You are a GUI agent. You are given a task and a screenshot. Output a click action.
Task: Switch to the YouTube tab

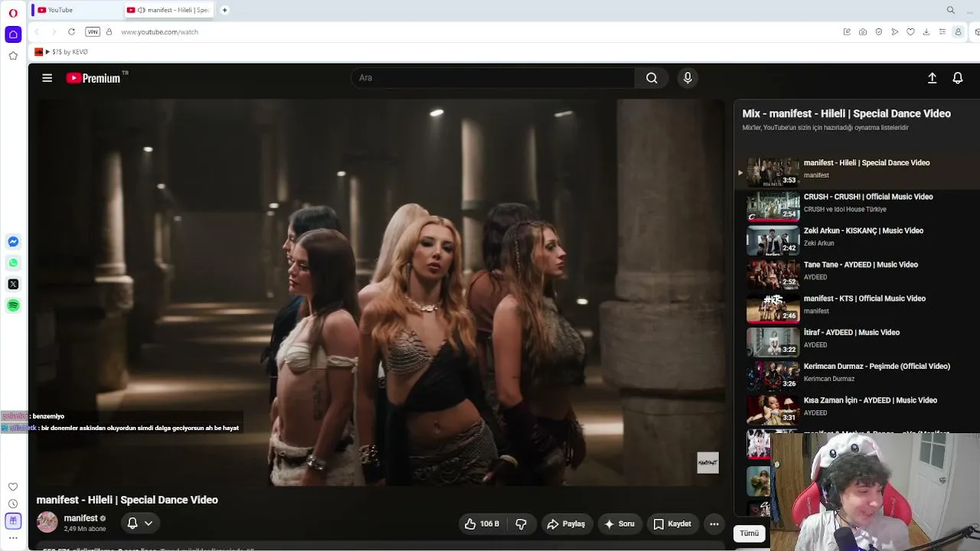pos(77,10)
